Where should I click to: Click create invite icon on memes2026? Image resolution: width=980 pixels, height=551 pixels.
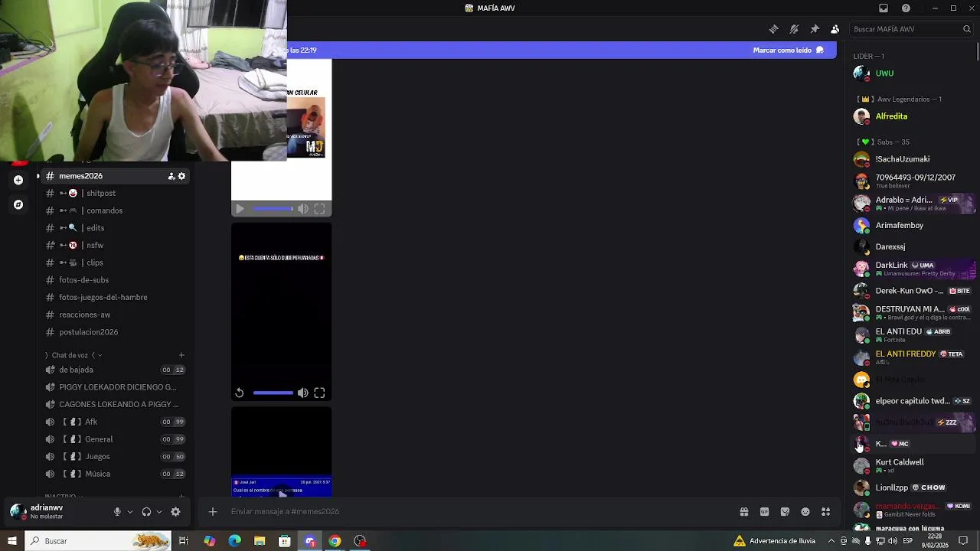tap(171, 176)
